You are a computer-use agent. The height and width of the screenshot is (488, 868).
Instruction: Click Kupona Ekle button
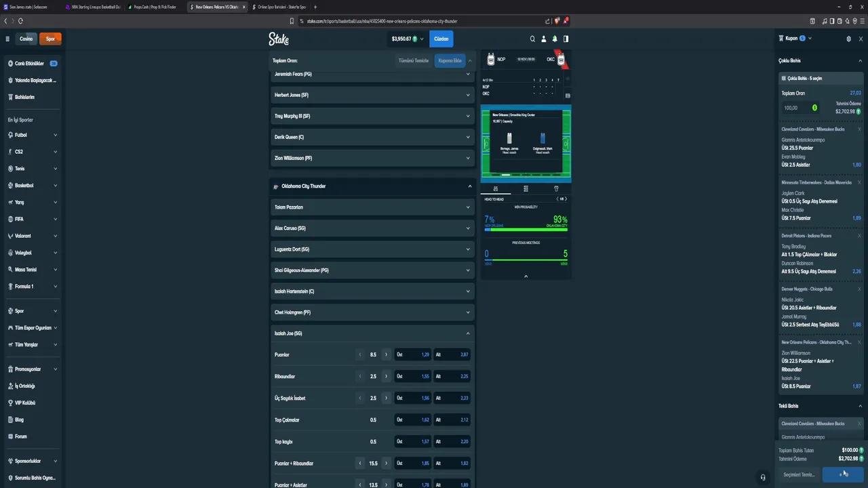(x=450, y=60)
